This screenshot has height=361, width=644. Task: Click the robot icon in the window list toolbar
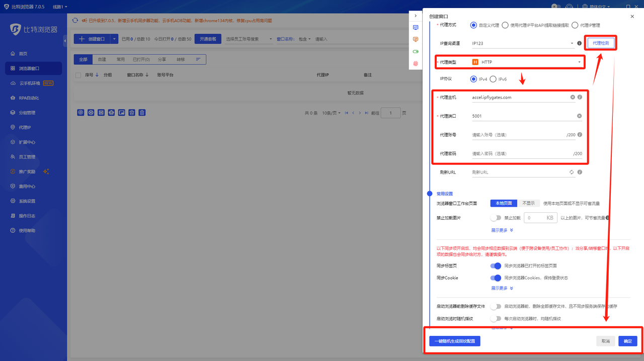coord(111,113)
